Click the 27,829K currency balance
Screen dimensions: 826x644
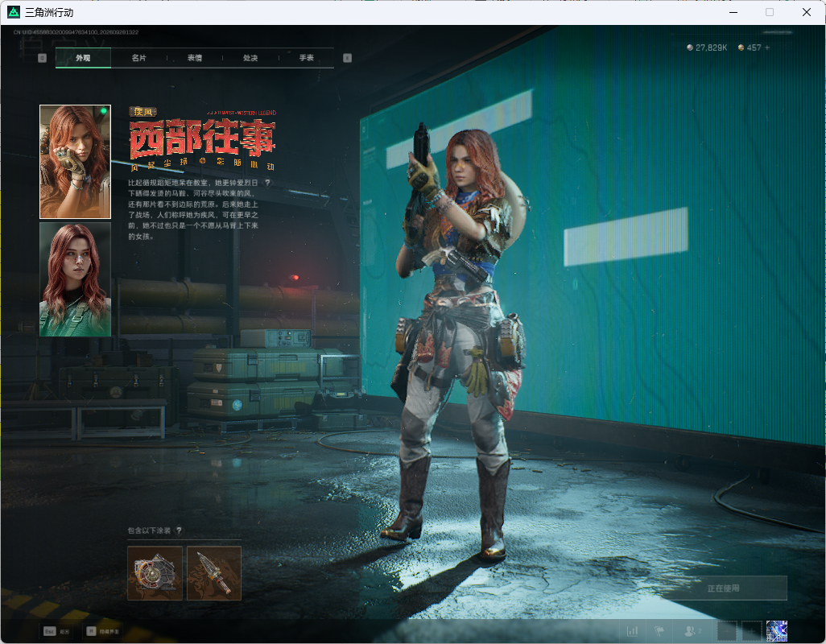[707, 47]
